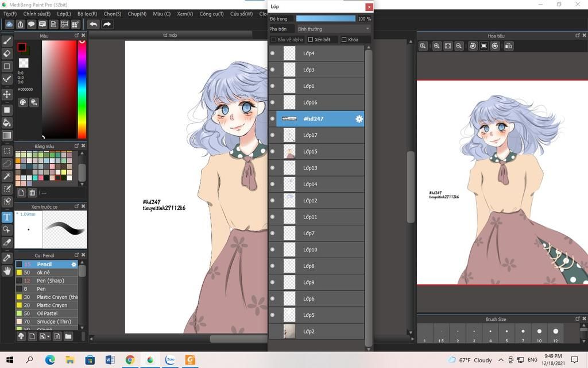Click the delete swatch trash icon
The image size is (588, 368).
coord(32,193)
